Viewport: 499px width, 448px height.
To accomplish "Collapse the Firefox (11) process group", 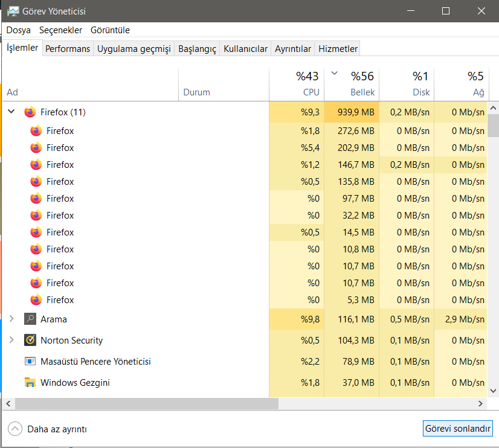I will click(x=11, y=112).
